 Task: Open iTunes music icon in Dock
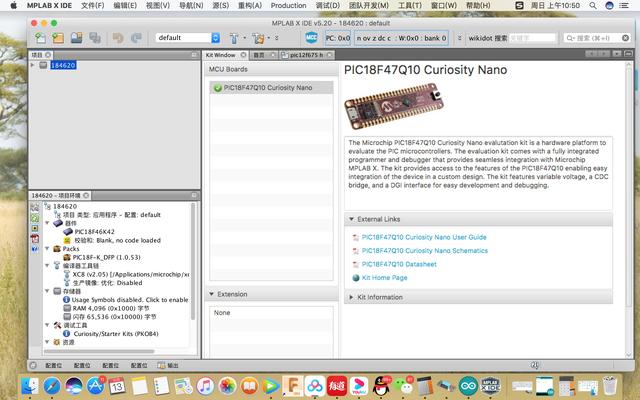pyautogui.click(x=205, y=386)
